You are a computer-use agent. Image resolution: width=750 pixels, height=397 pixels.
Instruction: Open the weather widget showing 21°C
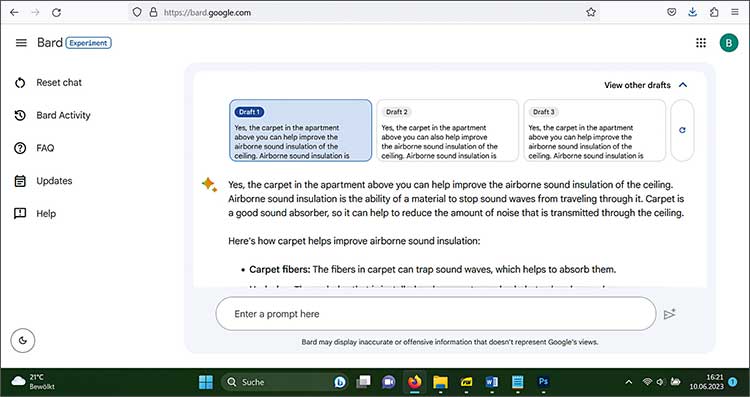coord(33,382)
